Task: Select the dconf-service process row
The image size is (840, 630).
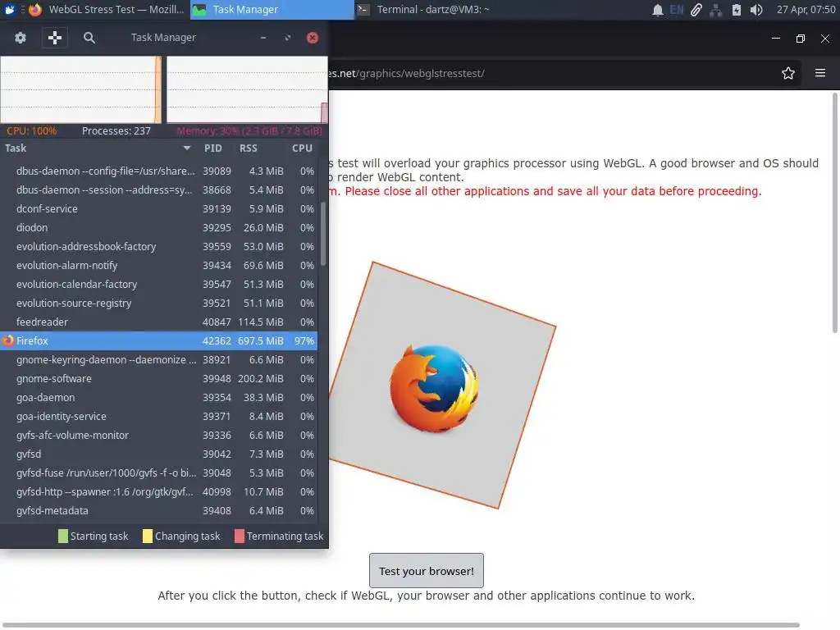Action: pos(158,209)
